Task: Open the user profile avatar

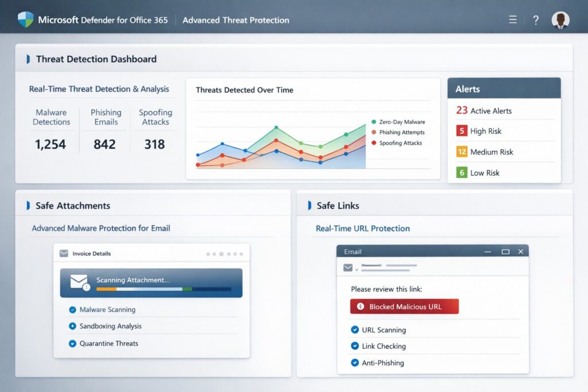Action: [x=560, y=20]
